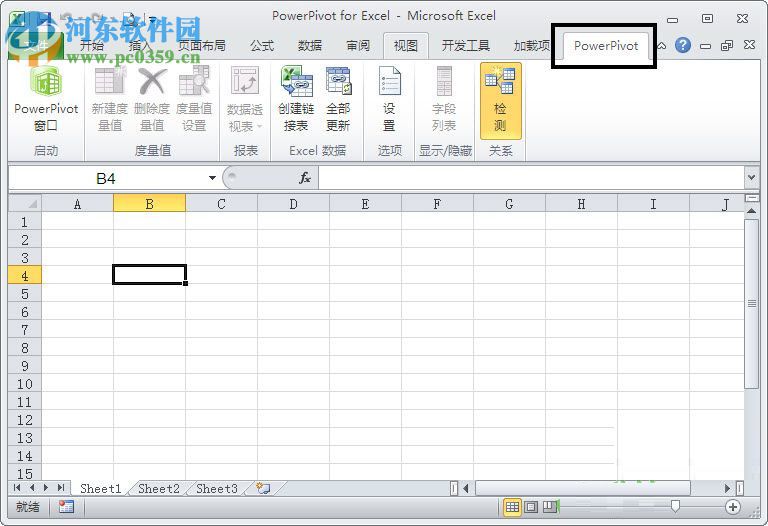768x526 pixels.
Task: Switch to the 页面布局 tab
Action: 202,46
